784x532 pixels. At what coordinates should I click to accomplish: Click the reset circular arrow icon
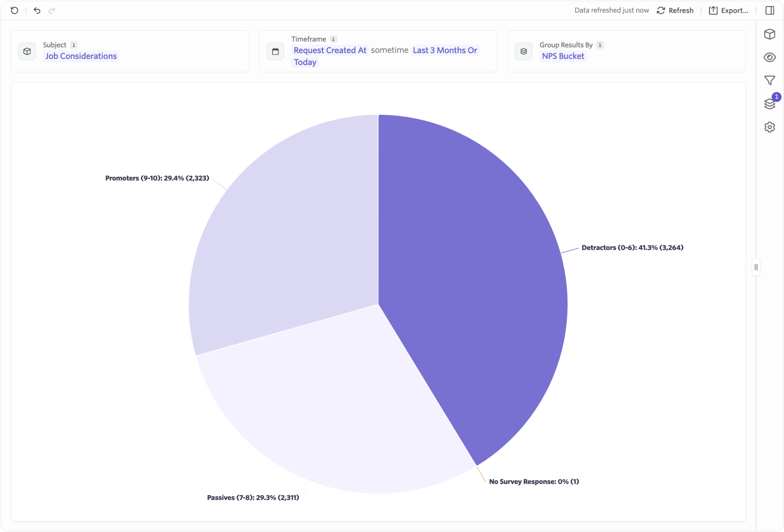pos(15,10)
